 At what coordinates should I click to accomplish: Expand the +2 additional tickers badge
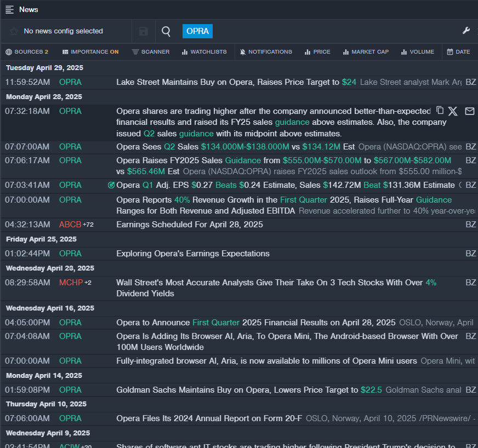point(88,283)
